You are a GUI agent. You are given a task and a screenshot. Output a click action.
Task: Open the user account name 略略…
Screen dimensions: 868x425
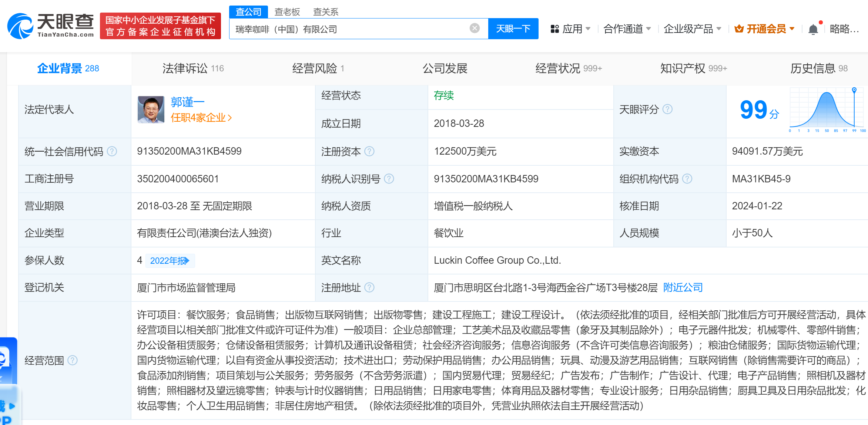(844, 29)
